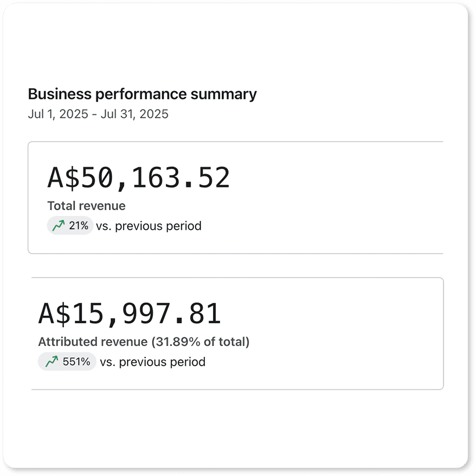Click the 551% percentage text

tap(77, 362)
